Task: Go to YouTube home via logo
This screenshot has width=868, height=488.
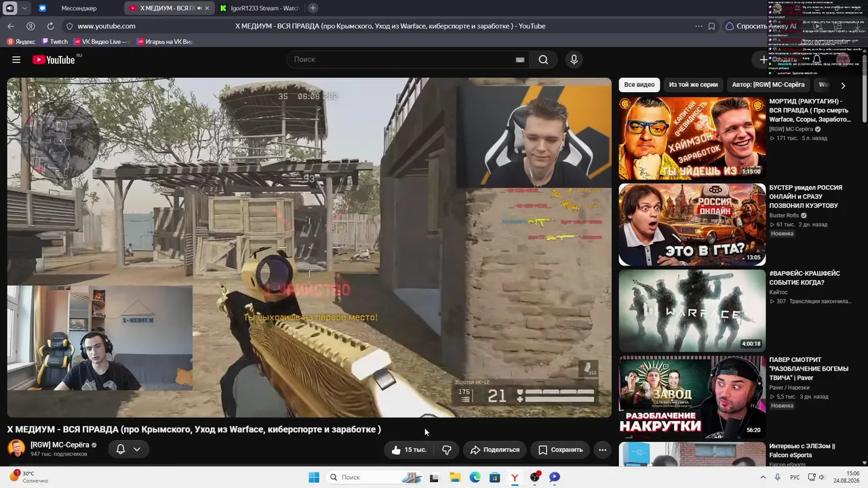Action: 54,60
